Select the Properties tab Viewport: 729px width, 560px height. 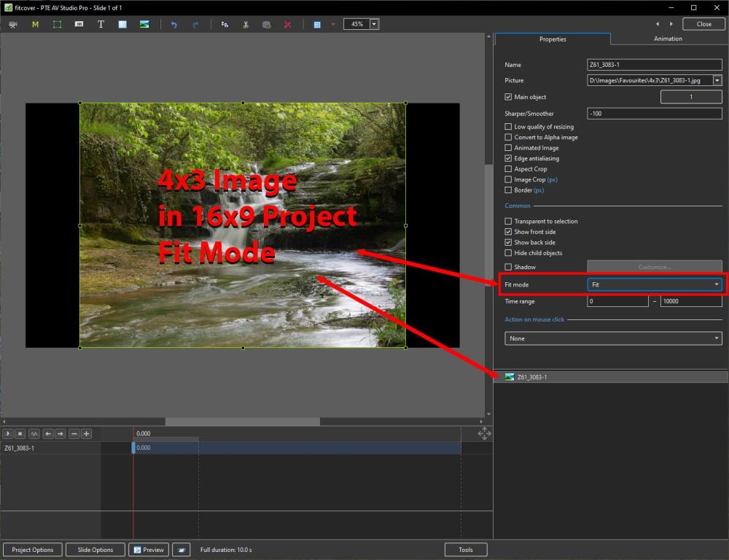(x=553, y=39)
